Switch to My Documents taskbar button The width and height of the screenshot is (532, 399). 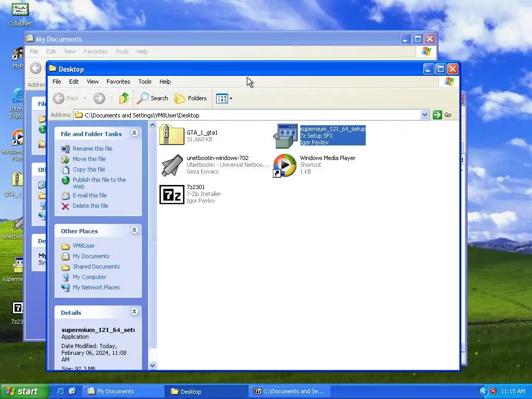pyautogui.click(x=124, y=391)
